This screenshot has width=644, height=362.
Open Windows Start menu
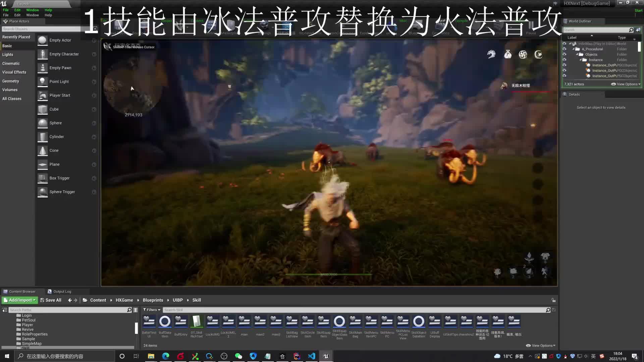click(7, 356)
